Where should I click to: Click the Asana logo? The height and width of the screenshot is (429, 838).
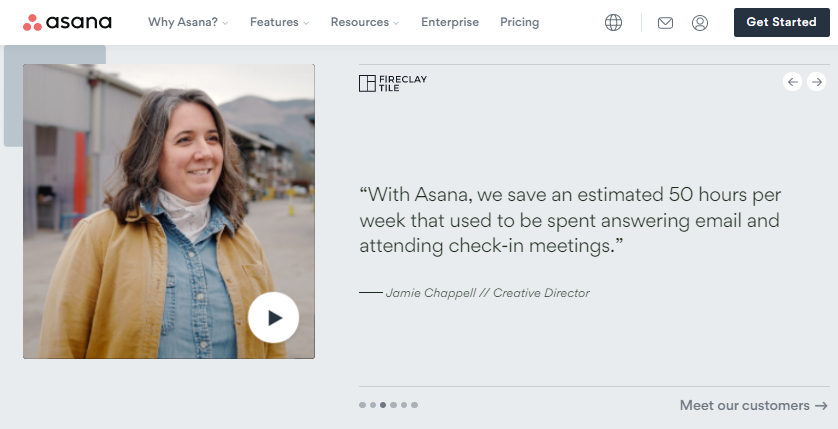coord(67,22)
